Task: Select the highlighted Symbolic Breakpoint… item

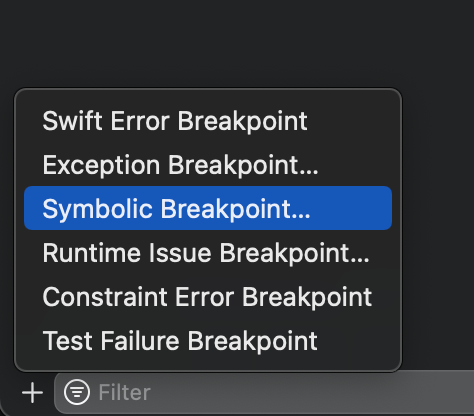Action: click(208, 208)
